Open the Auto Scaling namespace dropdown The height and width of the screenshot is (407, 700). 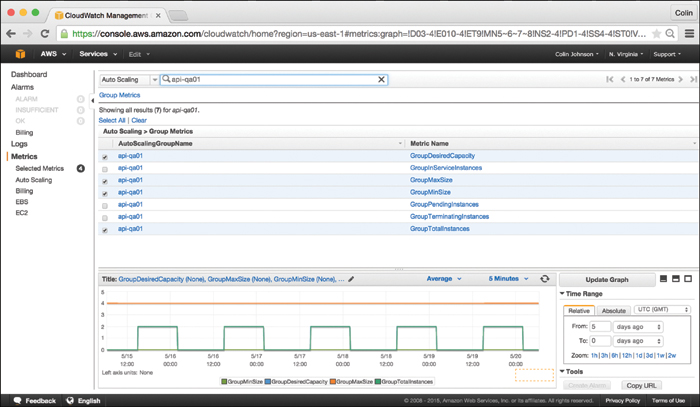point(129,79)
